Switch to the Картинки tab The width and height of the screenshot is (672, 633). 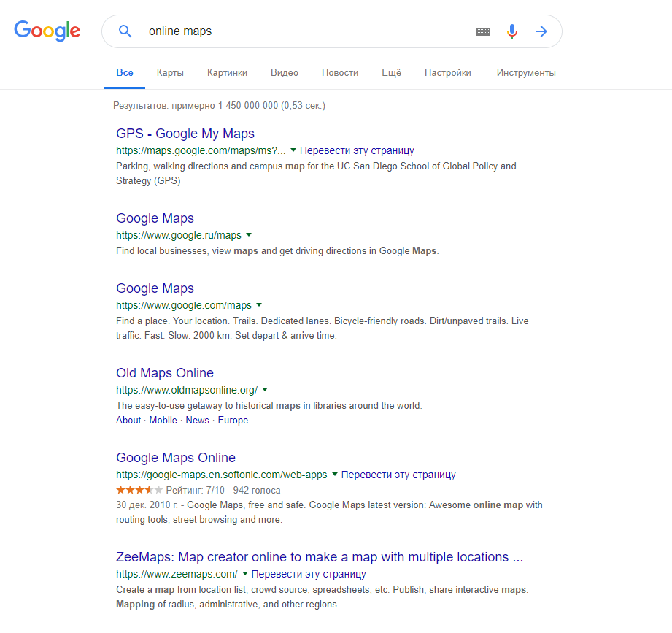227,73
